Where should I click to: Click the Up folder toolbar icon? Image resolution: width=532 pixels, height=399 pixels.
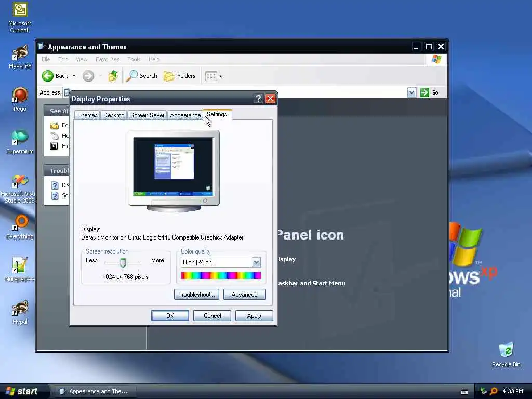[113, 76]
